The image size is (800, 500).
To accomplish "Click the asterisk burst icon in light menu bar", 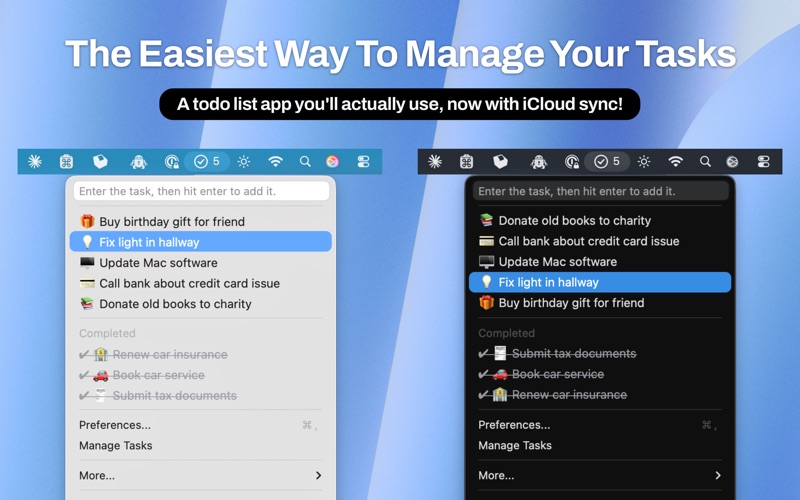I will pyautogui.click(x=35, y=162).
